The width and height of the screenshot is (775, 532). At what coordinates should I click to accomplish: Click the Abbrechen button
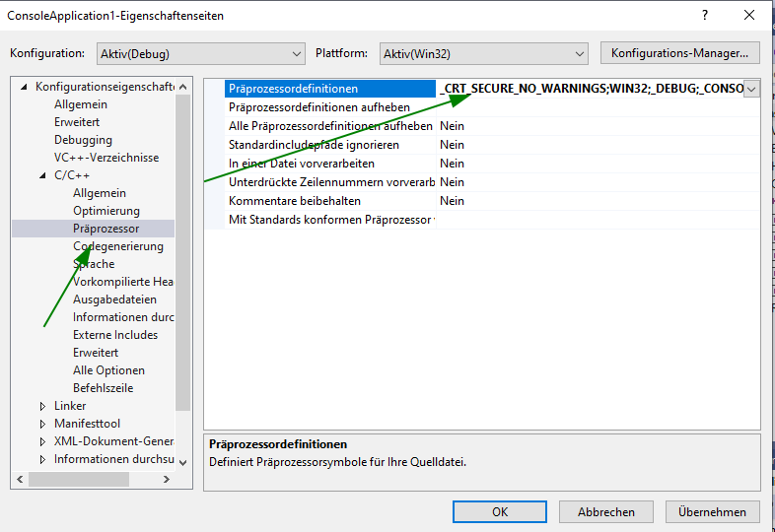606,511
